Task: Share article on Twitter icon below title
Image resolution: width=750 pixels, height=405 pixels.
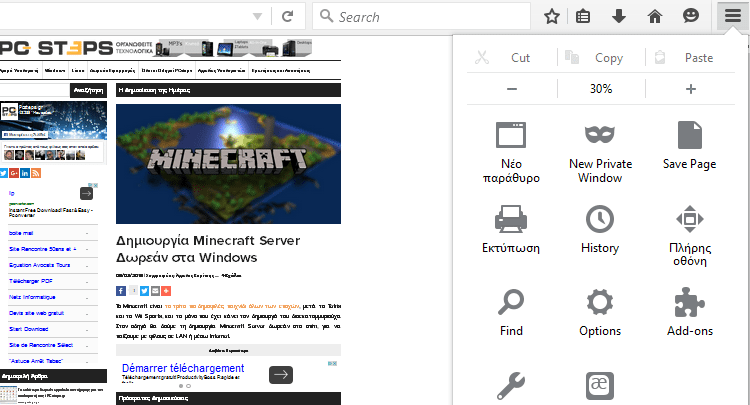Action: (144, 291)
